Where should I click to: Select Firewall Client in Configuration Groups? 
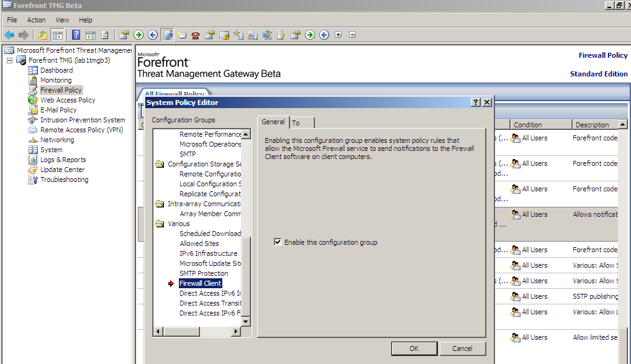pos(201,283)
